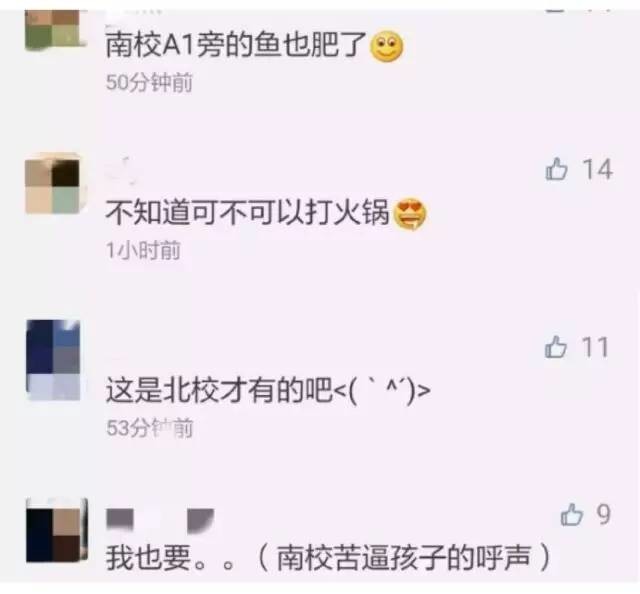This screenshot has height=594, width=640.
Task: Click the like count number 11
Action: tap(595, 347)
